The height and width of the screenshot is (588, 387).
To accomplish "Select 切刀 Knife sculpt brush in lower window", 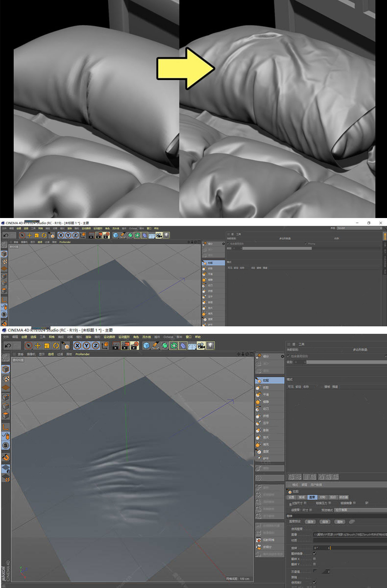I will pyautogui.click(x=269, y=409).
